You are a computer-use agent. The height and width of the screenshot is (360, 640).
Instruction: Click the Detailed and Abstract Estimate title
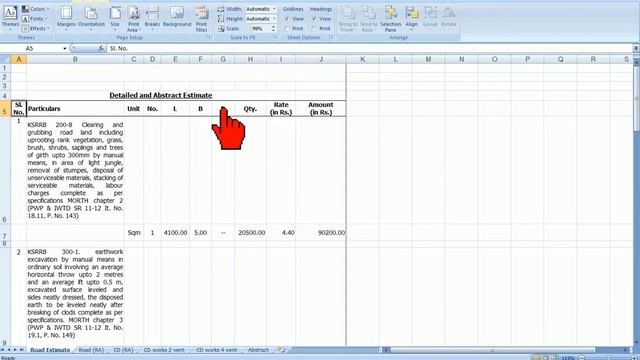[161, 95]
